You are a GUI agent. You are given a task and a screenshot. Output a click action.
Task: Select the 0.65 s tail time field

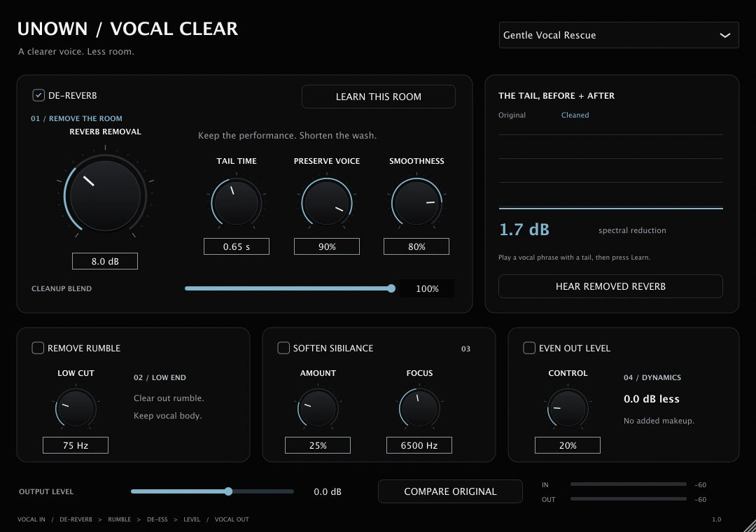point(237,246)
